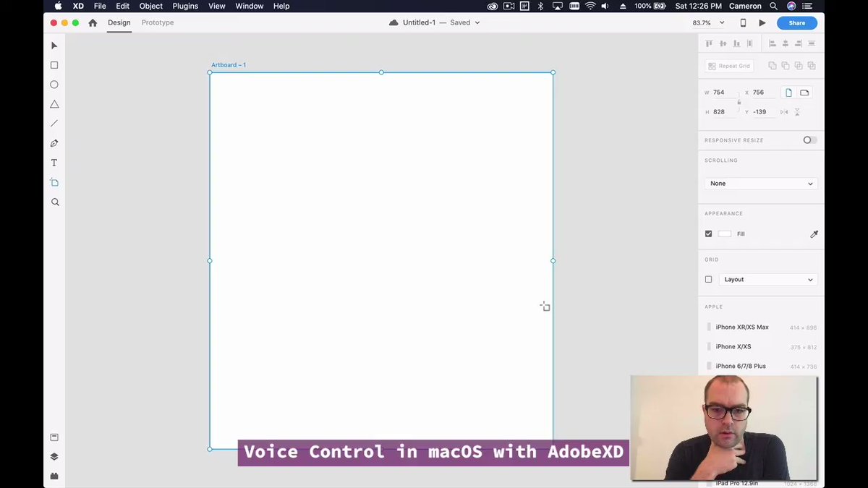Go to the XD Home screen

93,22
